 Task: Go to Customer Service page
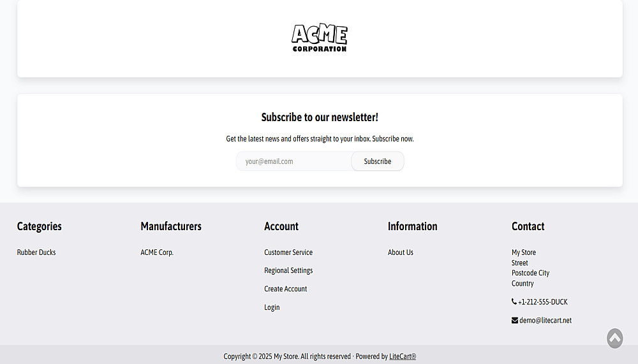click(288, 252)
